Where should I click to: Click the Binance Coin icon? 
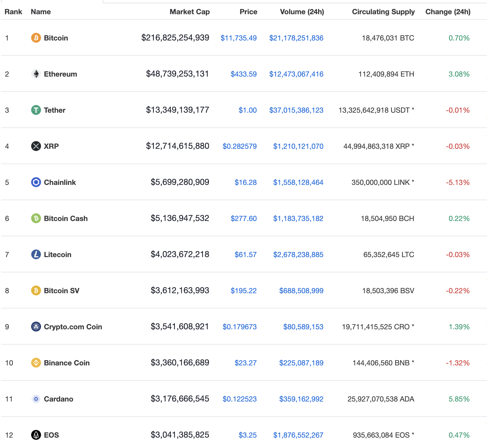coord(36,363)
